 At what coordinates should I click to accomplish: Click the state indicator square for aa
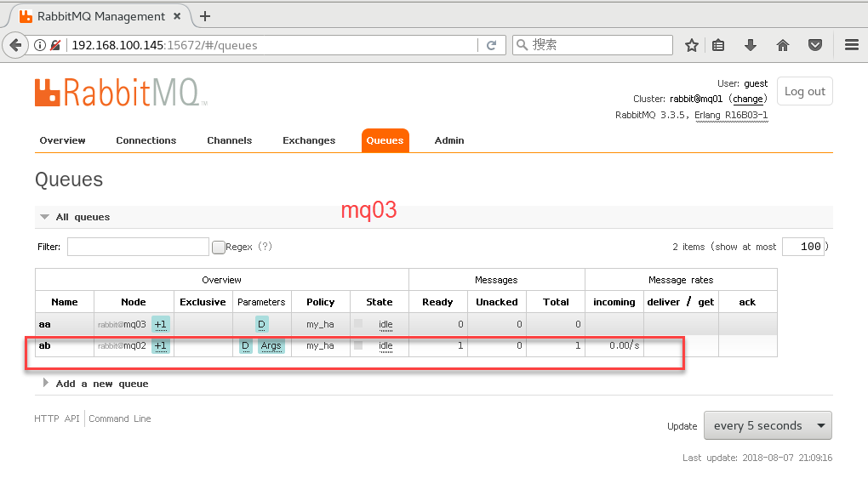[x=359, y=323]
